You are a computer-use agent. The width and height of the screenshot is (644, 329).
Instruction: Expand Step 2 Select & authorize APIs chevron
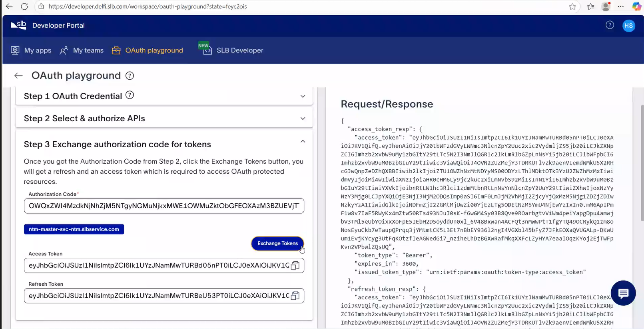click(x=303, y=118)
